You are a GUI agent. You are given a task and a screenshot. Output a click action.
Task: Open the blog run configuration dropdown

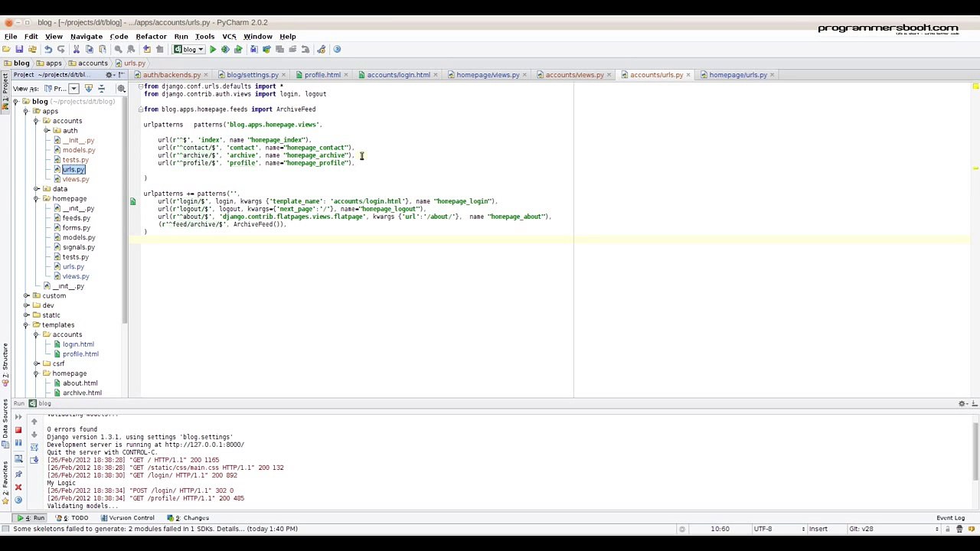click(189, 50)
